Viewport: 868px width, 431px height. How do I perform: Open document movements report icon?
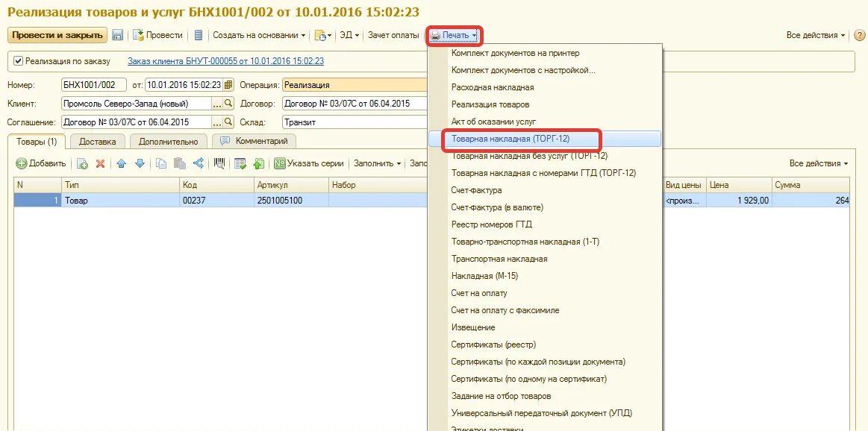coord(199,35)
